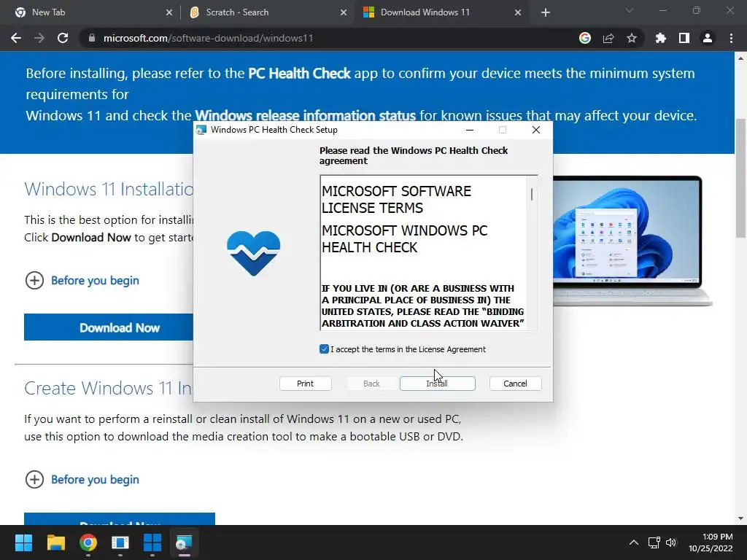The height and width of the screenshot is (560, 747).
Task: Click the network tray icon
Action: pos(654,542)
